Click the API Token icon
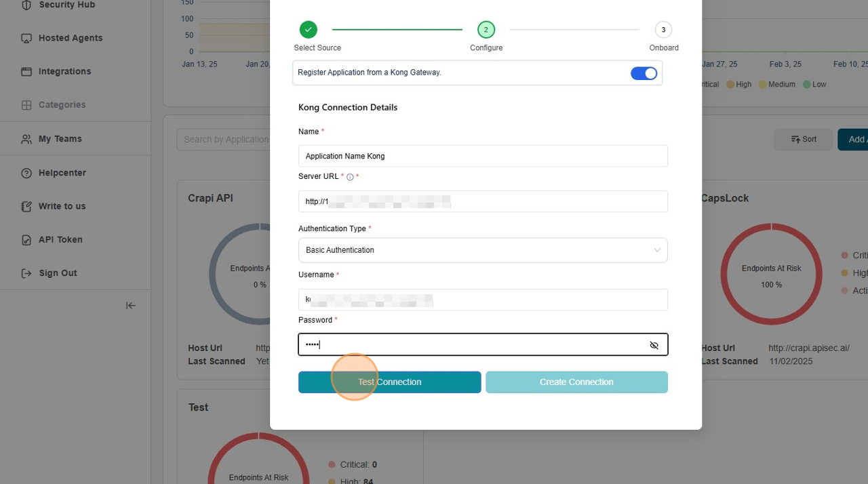Image resolution: width=868 pixels, height=484 pixels. 26,240
